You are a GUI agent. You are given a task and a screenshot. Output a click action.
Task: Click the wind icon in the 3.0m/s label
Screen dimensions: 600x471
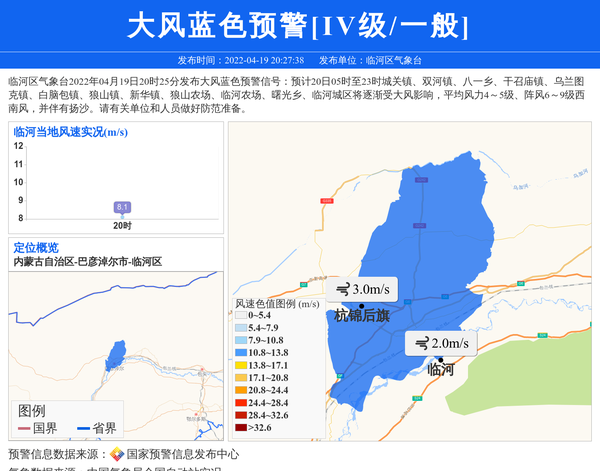tap(342, 289)
